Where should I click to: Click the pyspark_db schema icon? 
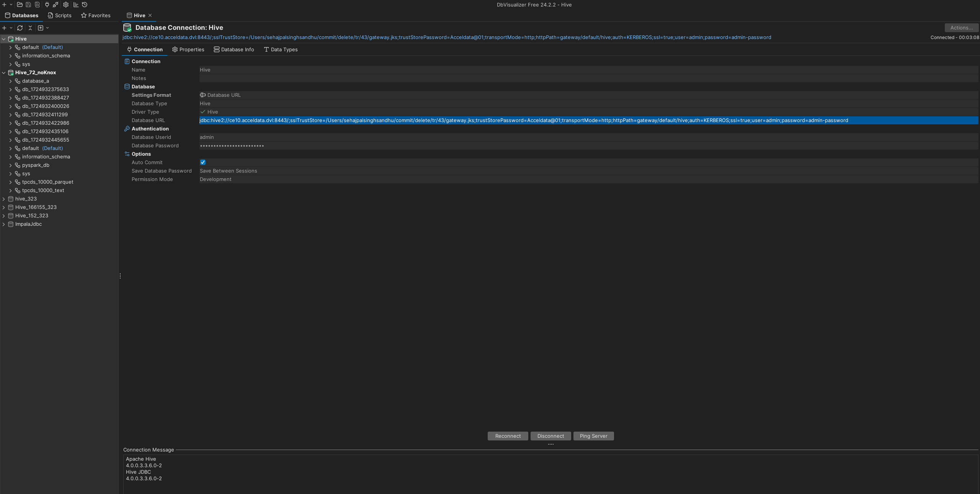click(18, 165)
